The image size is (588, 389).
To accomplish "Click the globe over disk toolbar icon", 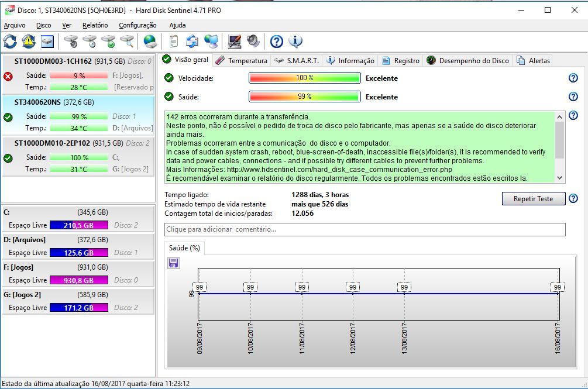I will click(150, 41).
